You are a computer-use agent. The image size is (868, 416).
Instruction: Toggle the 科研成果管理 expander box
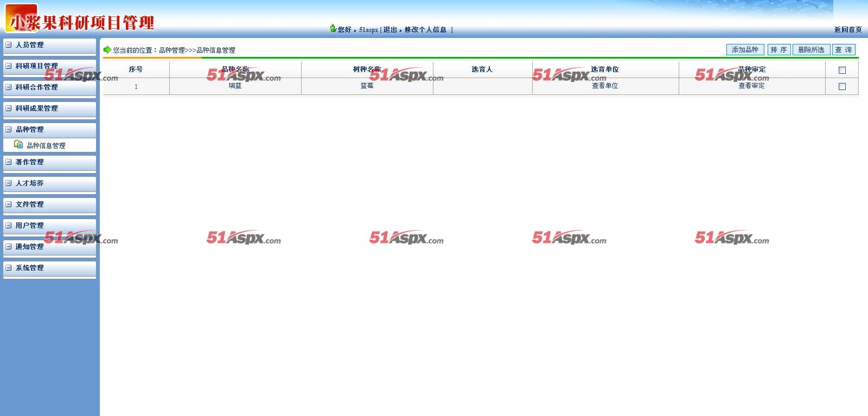pyautogui.click(x=8, y=108)
